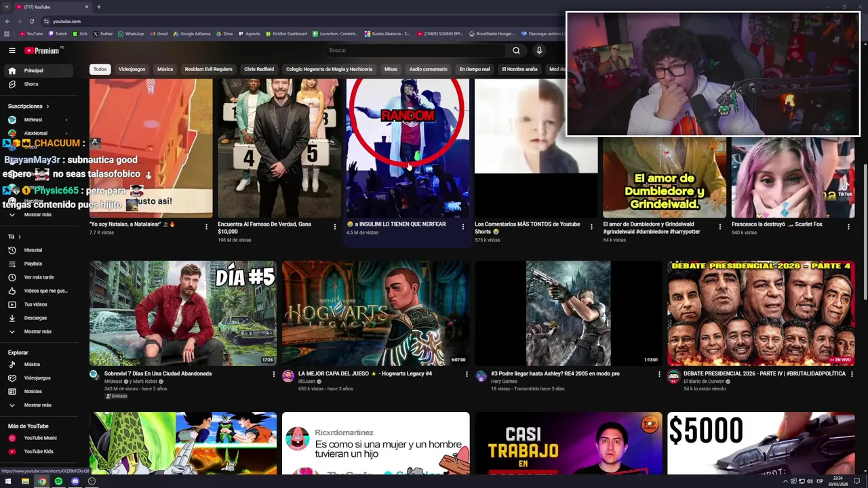Open menu for Debate Presidencial video
868x488 pixels.
852,374
